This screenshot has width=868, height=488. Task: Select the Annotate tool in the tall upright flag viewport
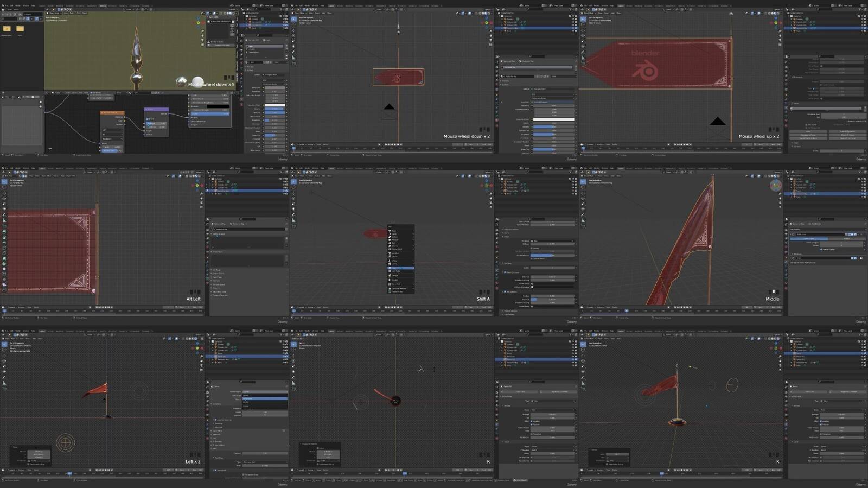[x=583, y=214]
